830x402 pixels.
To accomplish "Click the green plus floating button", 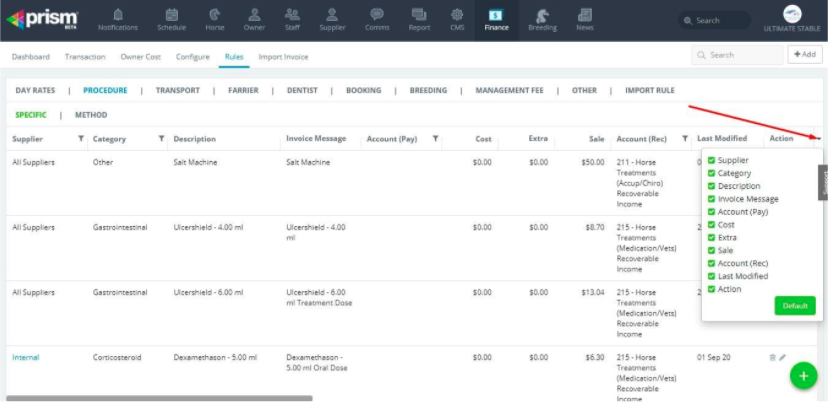I will click(803, 375).
